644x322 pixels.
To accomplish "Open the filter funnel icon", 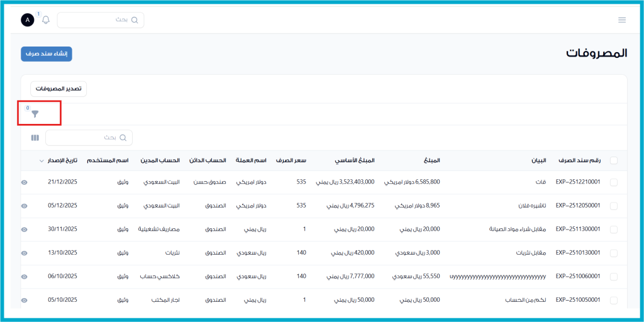I will click(35, 114).
